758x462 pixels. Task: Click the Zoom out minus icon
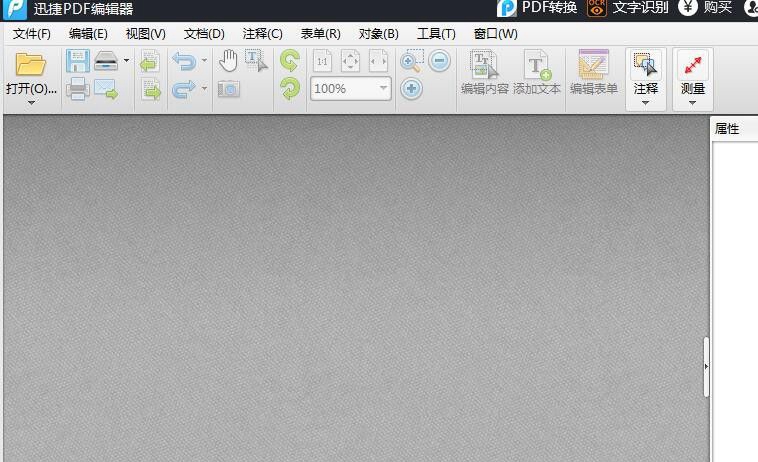point(439,61)
